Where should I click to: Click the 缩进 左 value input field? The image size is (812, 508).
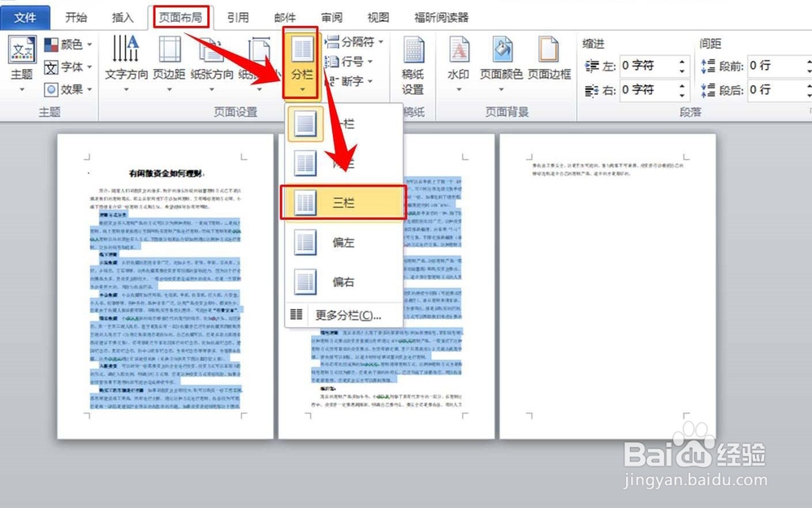point(647,66)
